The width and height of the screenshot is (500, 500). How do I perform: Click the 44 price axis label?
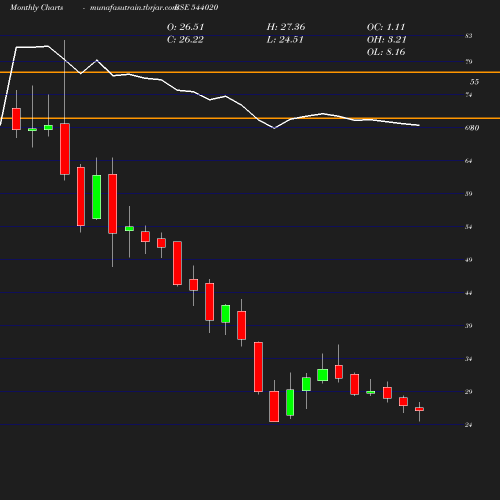[469, 293]
